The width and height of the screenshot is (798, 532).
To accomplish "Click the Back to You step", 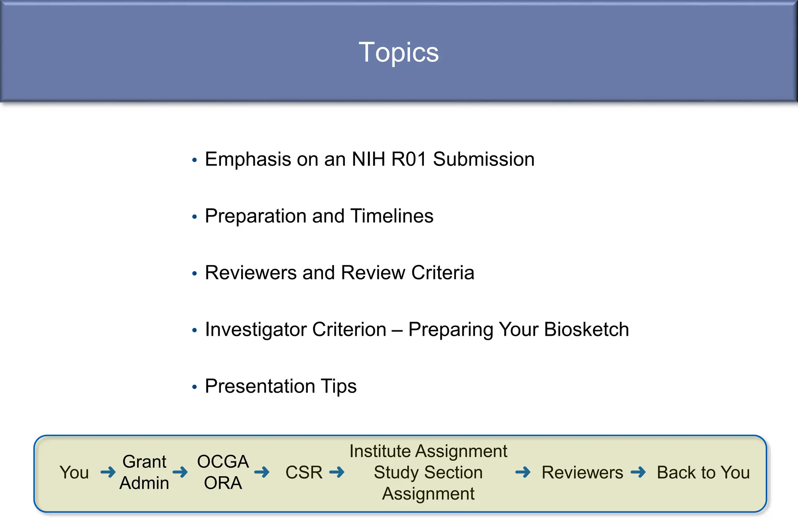I will pyautogui.click(x=703, y=472).
